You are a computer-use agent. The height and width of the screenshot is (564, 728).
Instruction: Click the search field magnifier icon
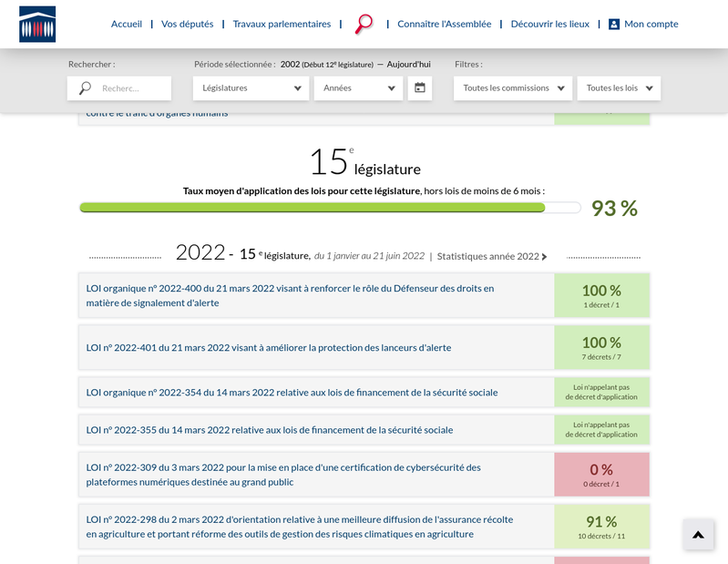[85, 87]
